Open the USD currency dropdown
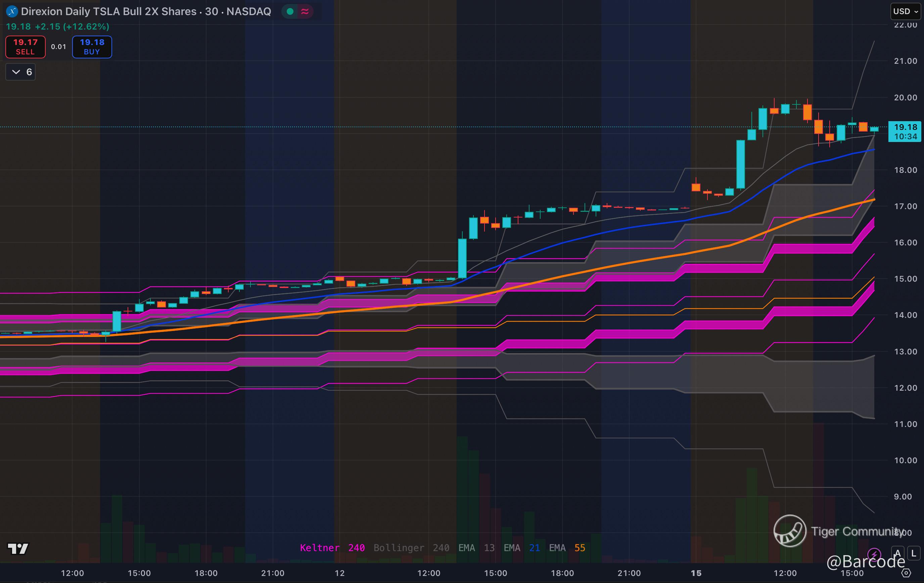The image size is (924, 583). coord(905,11)
